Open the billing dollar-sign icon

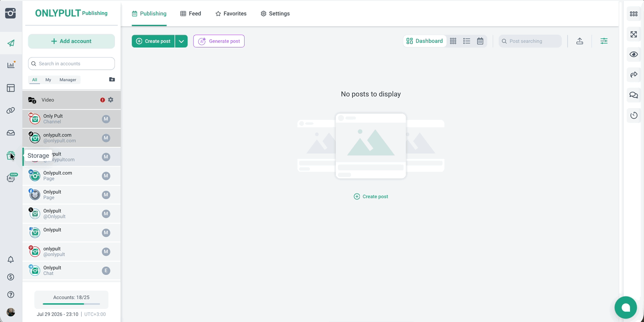(11, 277)
